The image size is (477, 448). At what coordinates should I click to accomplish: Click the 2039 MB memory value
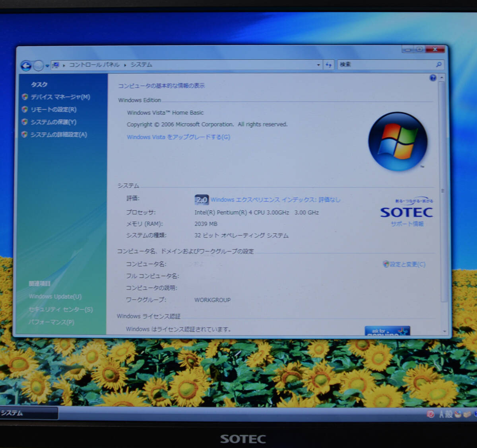206,224
